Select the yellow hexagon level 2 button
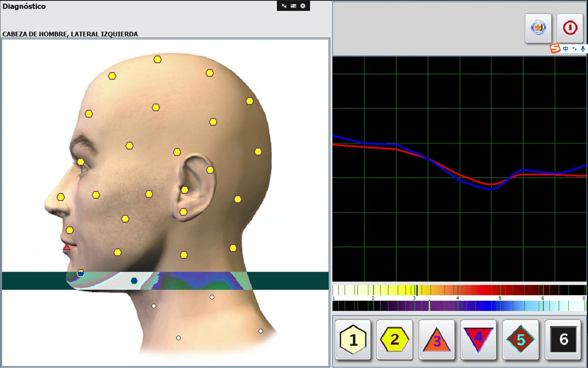The image size is (588, 368). (395, 339)
